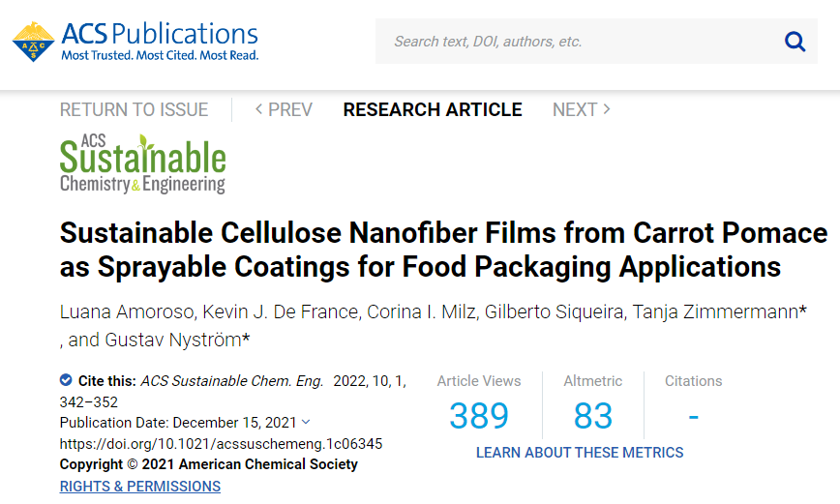Screen dimensions: 840x504
Task: Expand the Publication Date dropdown chevron
Action: [x=306, y=422]
